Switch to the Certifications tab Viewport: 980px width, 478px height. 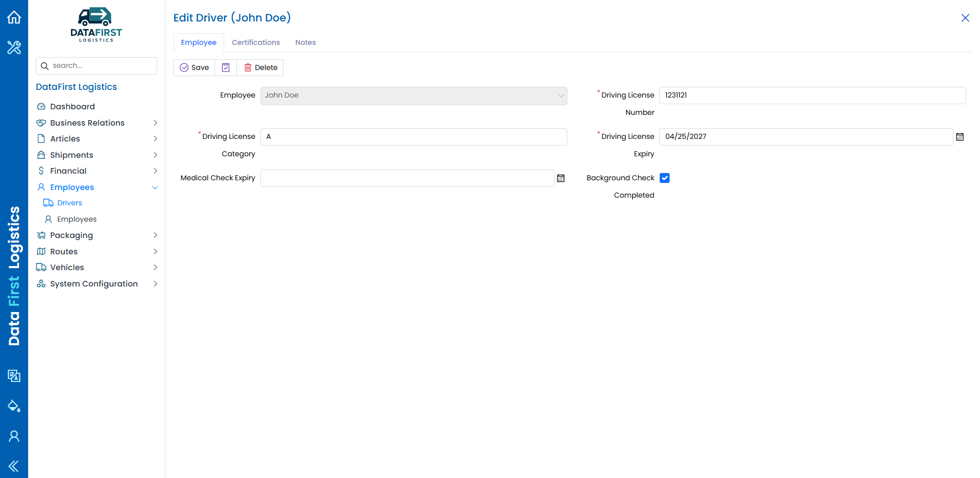(256, 42)
